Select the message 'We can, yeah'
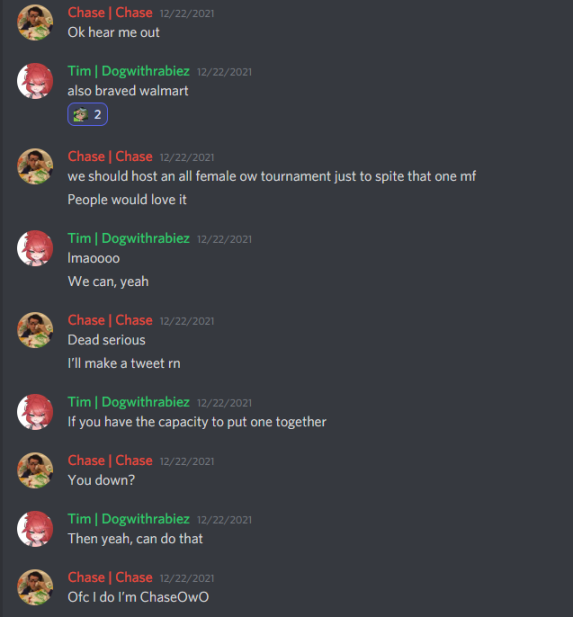 pyautogui.click(x=108, y=281)
